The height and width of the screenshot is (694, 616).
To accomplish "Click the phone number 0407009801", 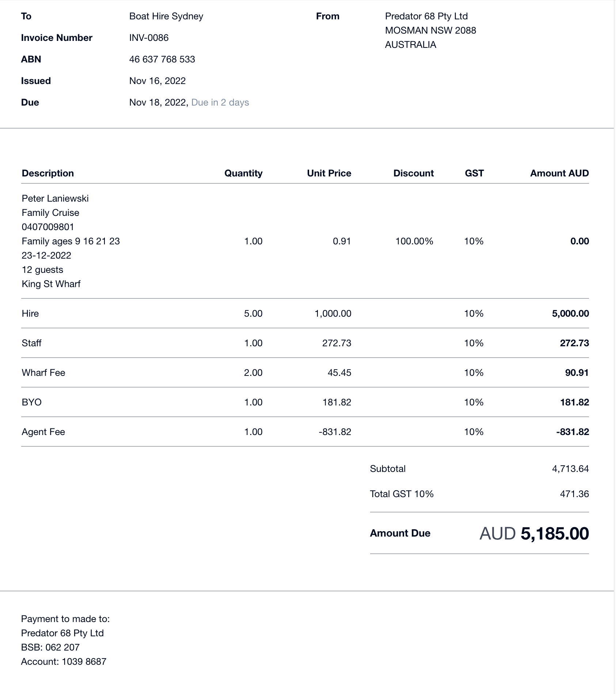I will click(x=48, y=227).
